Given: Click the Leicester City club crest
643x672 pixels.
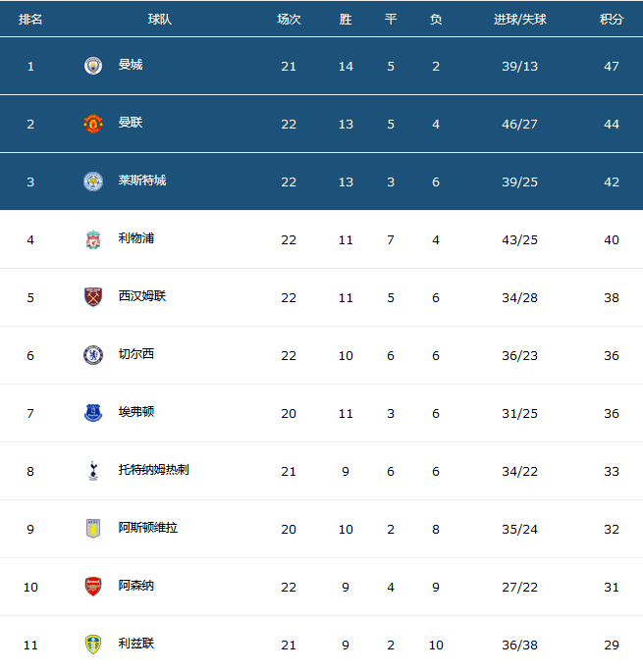Looking at the screenshot, I should click(x=93, y=181).
